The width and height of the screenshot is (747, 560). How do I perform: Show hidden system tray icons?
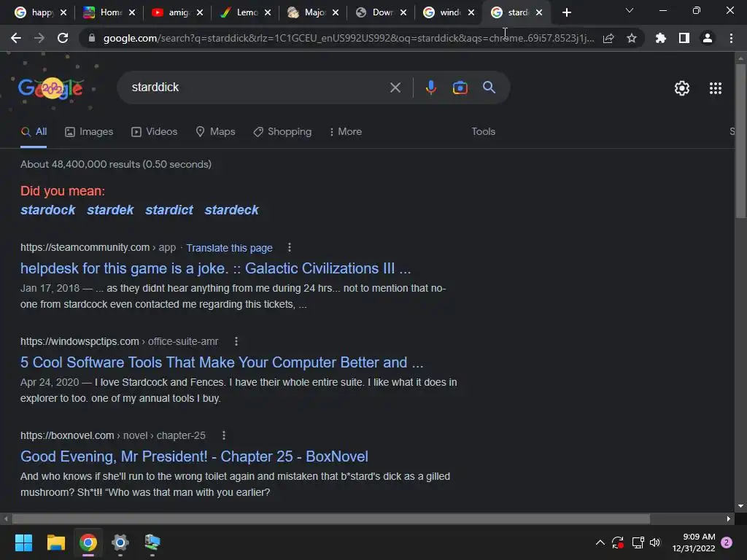click(x=600, y=542)
